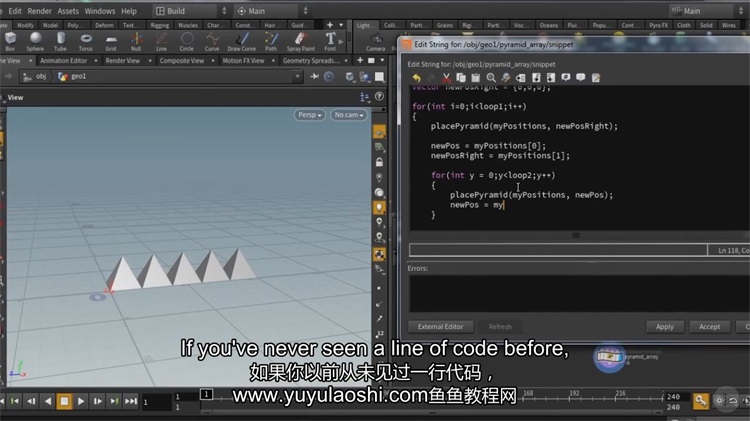Select the Grid shelf tool
The height and width of the screenshot is (421, 750).
111,41
